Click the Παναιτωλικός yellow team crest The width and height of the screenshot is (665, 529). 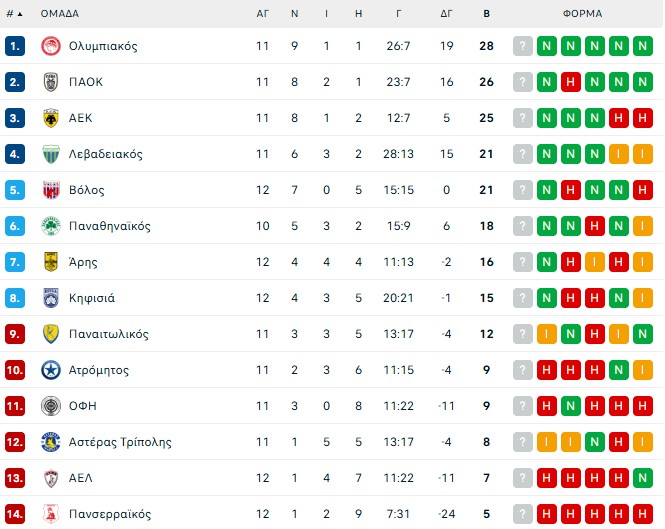[51, 334]
